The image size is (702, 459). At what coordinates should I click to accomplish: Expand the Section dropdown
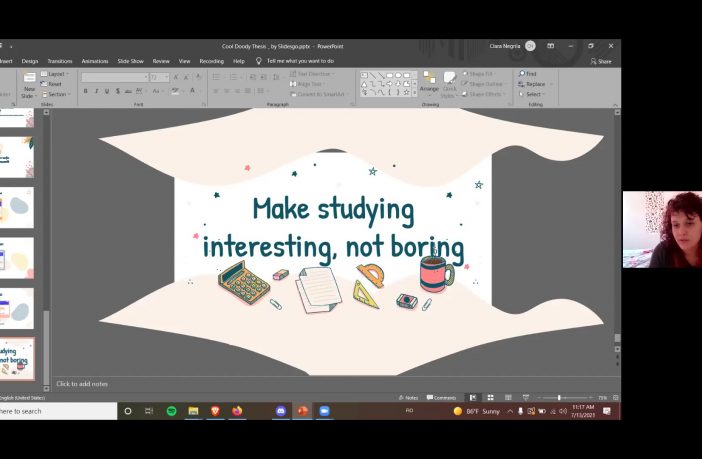57,94
